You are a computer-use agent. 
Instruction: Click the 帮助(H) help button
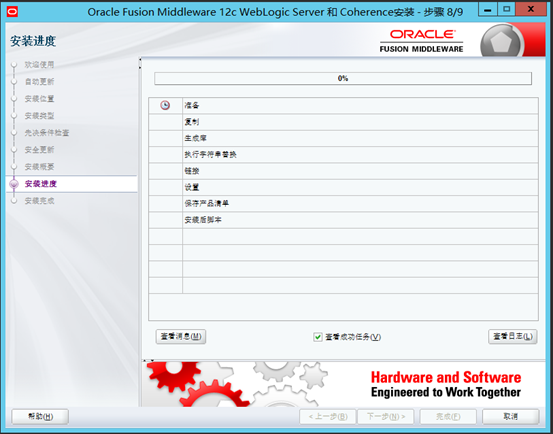[40, 417]
